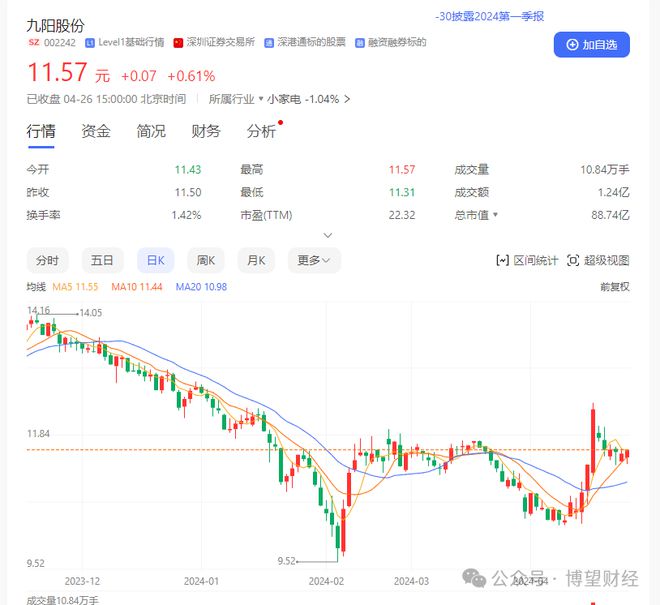Click the MA10 11.44 indicator label
The height and width of the screenshot is (605, 660).
tap(137, 287)
